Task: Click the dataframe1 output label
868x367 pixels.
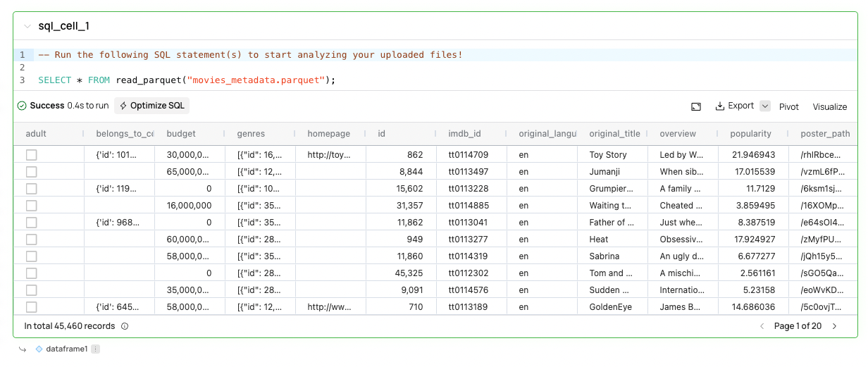Action: tap(66, 349)
